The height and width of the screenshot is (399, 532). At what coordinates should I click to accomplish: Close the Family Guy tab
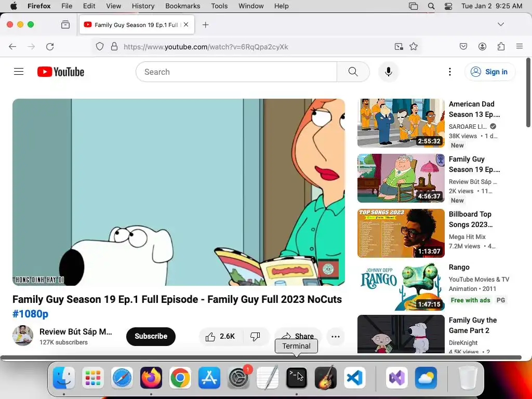point(186,24)
